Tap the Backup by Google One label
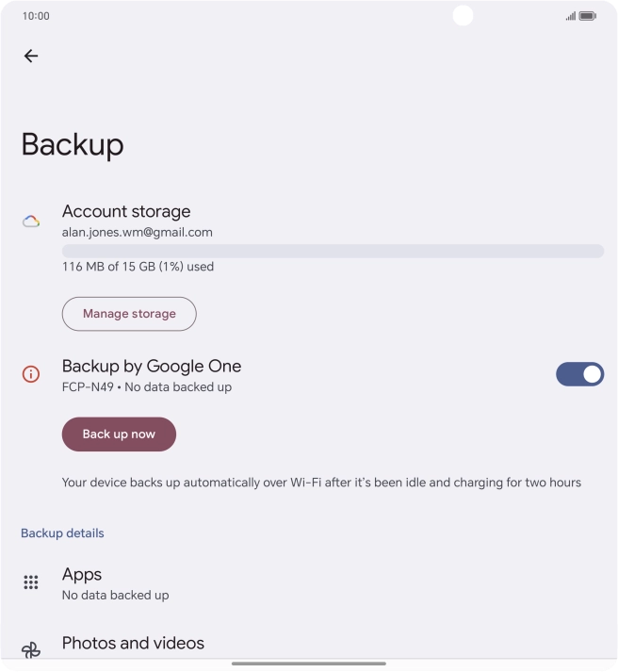The width and height of the screenshot is (618, 672). (152, 366)
